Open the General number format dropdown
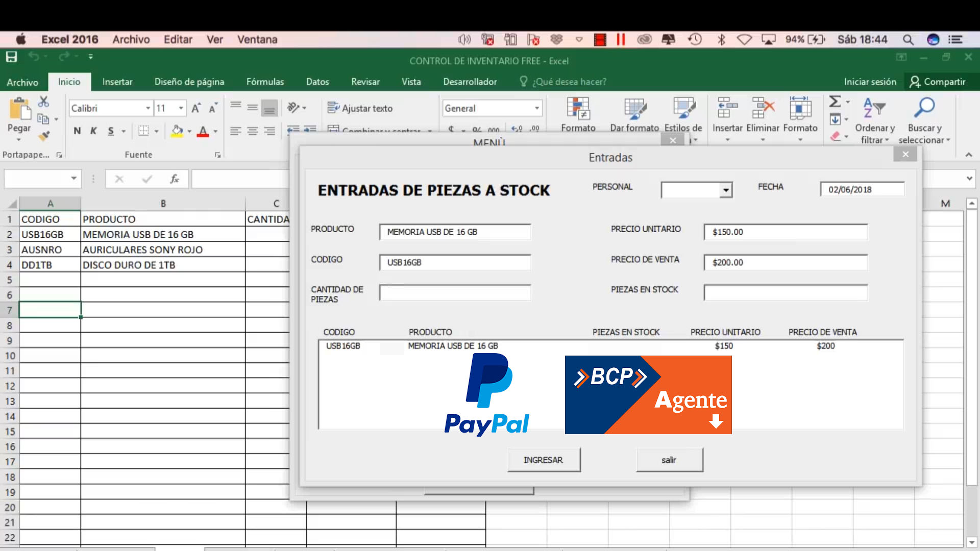This screenshot has width=980, height=551. 537,108
